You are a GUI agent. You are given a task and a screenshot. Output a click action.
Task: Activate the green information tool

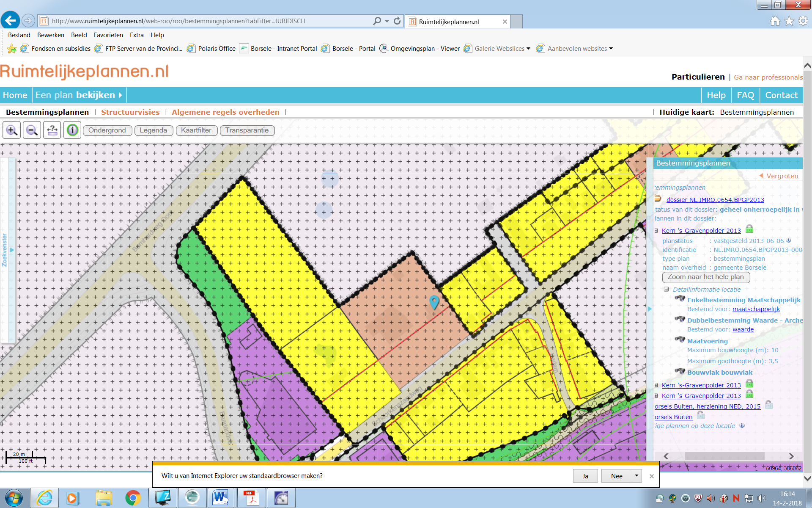pyautogui.click(x=72, y=130)
